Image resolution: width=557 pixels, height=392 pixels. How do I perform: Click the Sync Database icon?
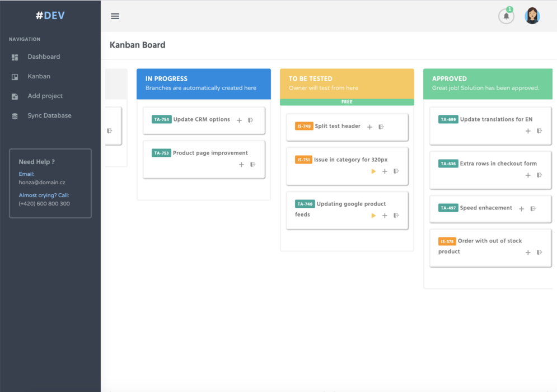[x=15, y=116]
